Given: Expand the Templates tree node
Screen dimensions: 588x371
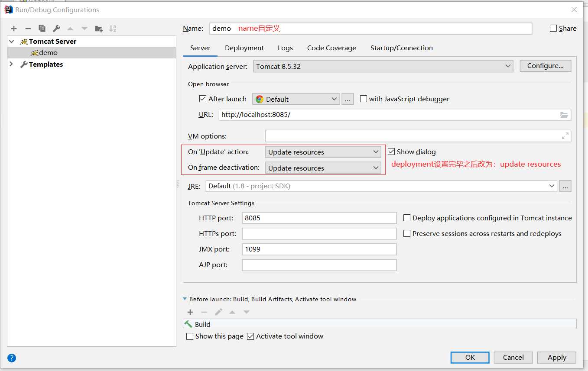Looking at the screenshot, I should click(12, 65).
